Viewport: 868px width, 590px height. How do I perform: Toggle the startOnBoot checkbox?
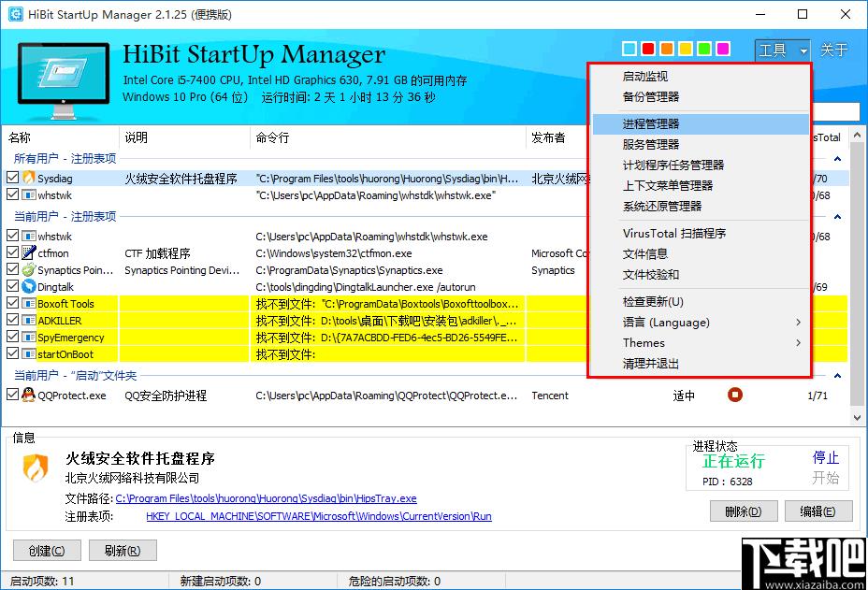[x=13, y=353]
